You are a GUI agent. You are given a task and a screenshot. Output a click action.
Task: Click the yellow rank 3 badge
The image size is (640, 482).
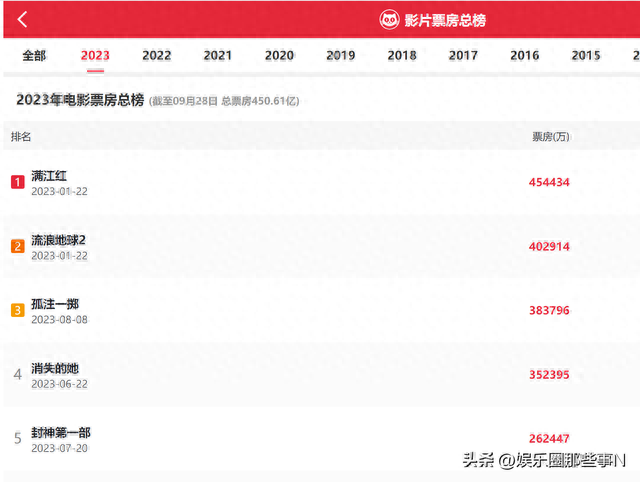18,310
